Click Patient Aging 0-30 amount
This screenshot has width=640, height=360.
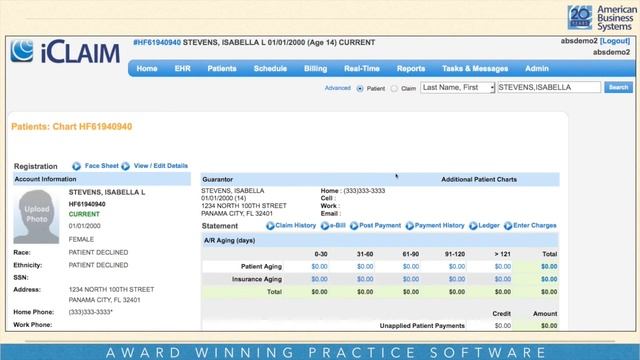point(319,267)
